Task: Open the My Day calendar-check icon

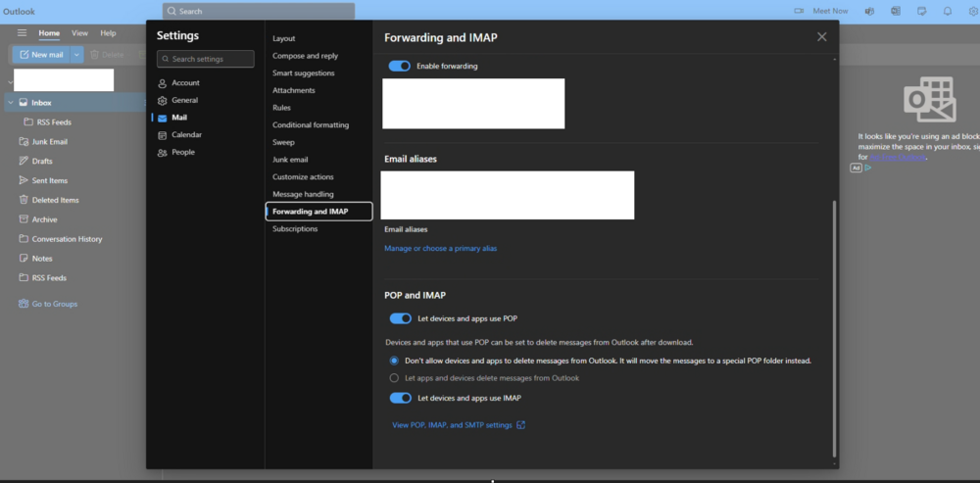Action: 922,11
